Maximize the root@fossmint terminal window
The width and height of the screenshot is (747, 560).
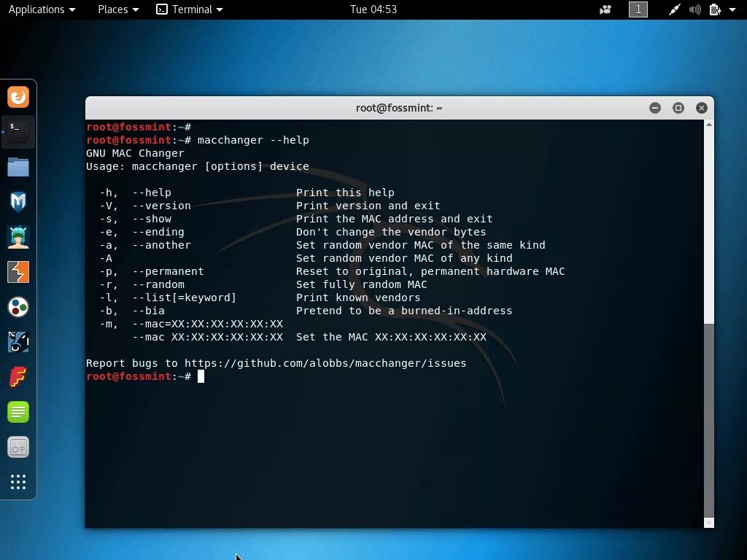pyautogui.click(x=678, y=108)
